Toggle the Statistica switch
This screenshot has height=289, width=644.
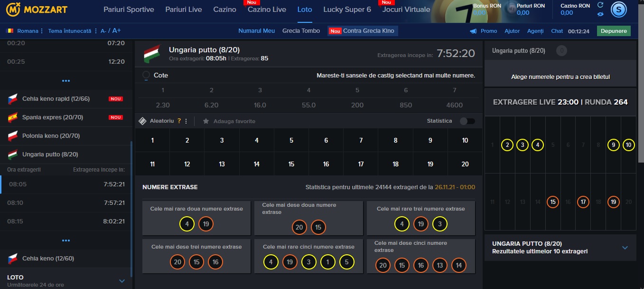click(x=467, y=121)
